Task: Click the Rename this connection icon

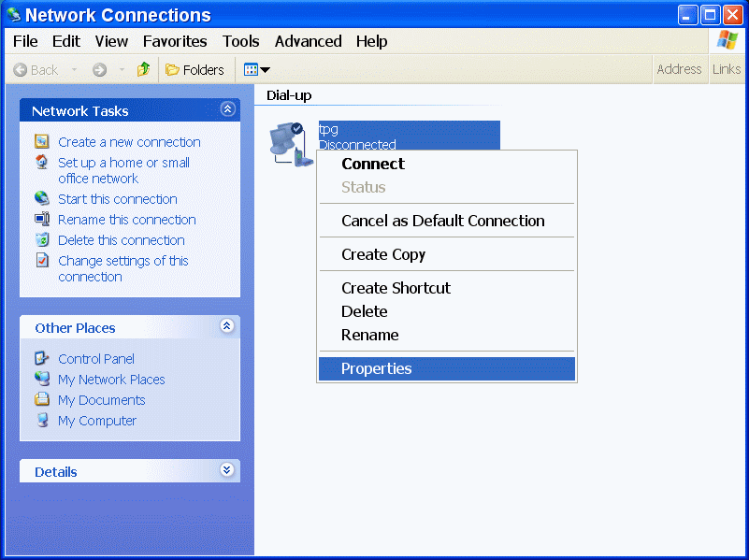Action: 42,219
